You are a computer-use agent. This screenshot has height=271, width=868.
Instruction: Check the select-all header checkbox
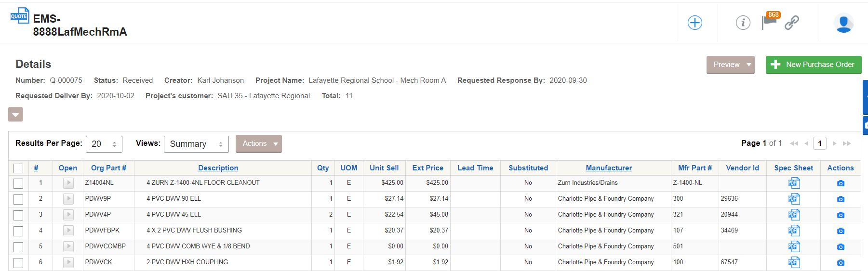click(x=18, y=168)
